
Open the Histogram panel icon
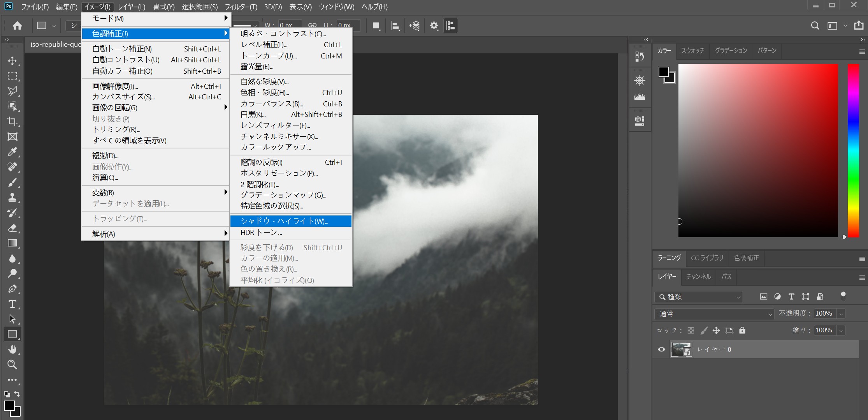coord(640,97)
